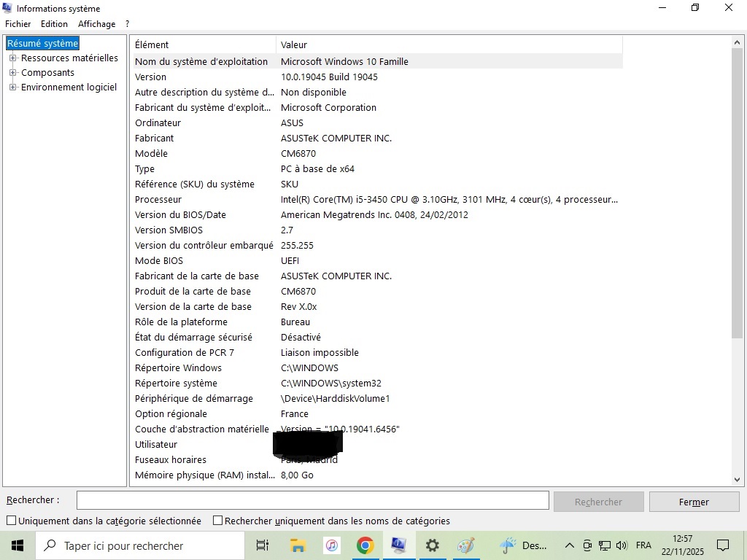This screenshot has width=747, height=560.
Task: Open Google Chrome from the taskbar
Action: point(365,545)
